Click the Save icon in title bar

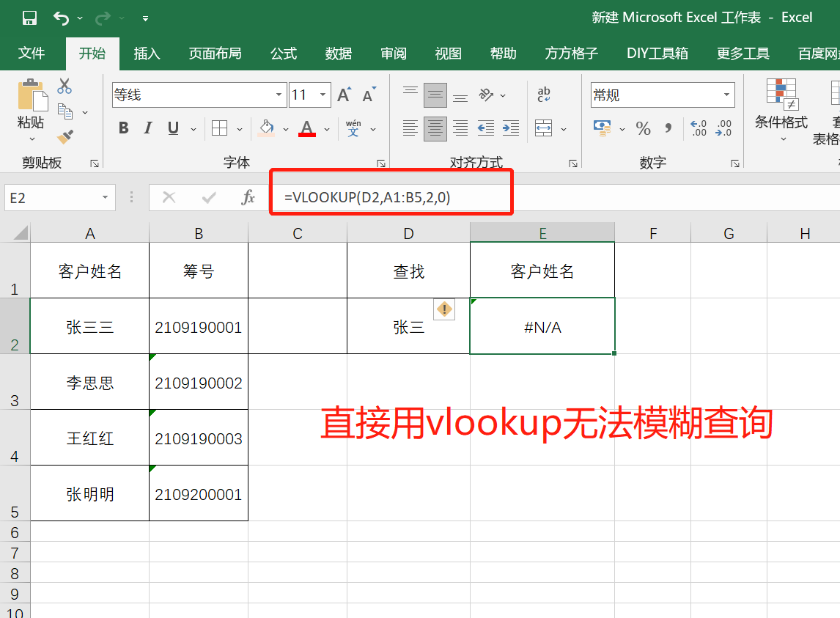coord(29,18)
